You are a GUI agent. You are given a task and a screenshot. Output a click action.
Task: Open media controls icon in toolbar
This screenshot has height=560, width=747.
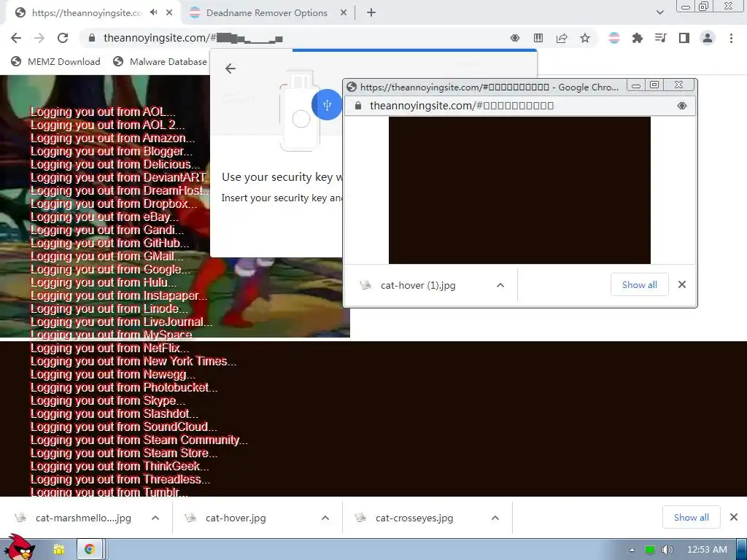click(x=661, y=38)
